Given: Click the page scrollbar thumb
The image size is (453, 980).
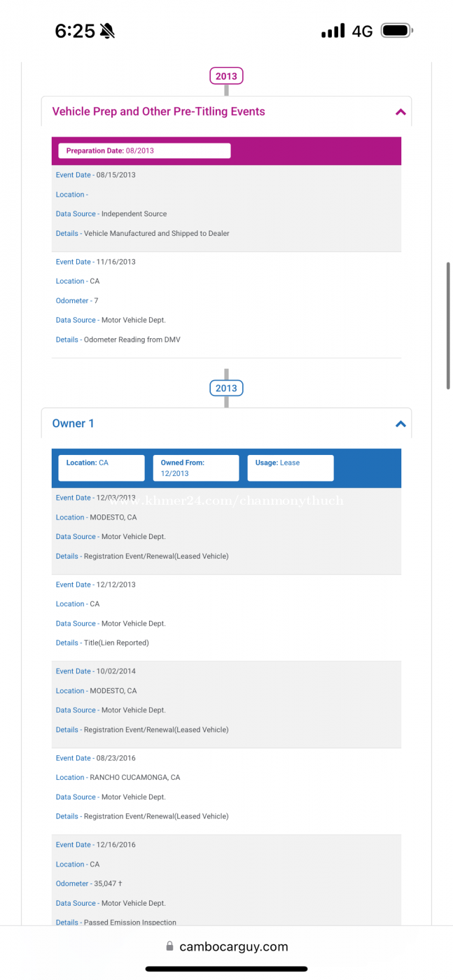Looking at the screenshot, I should (448, 325).
